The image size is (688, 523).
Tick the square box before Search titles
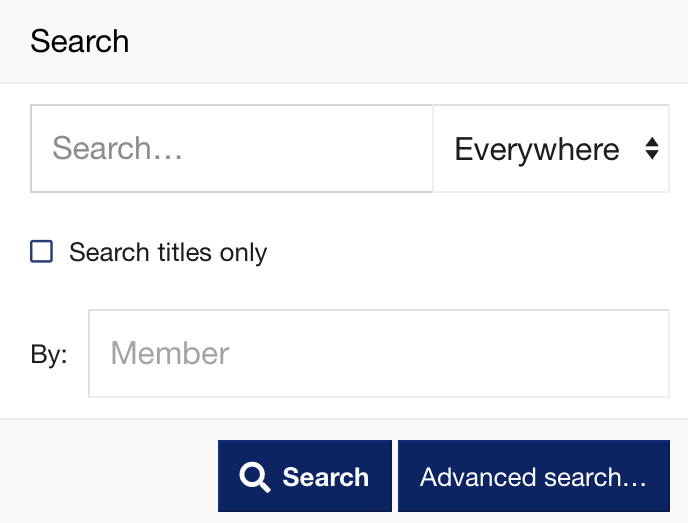[x=42, y=251]
